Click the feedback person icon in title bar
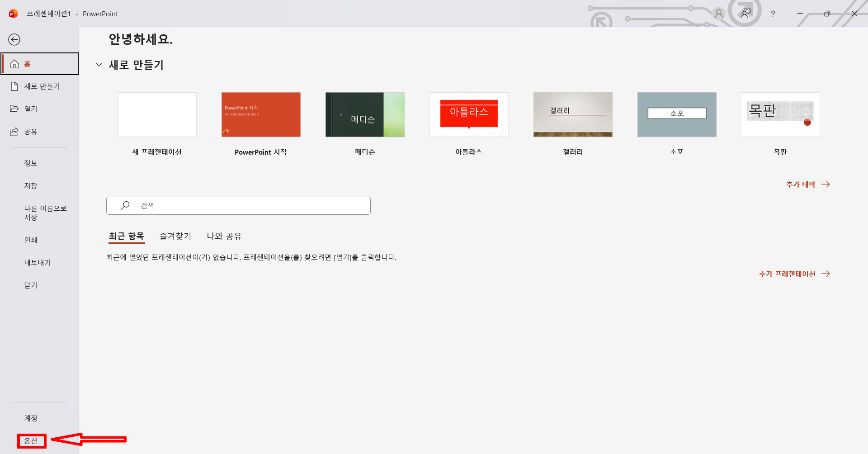 pos(746,14)
